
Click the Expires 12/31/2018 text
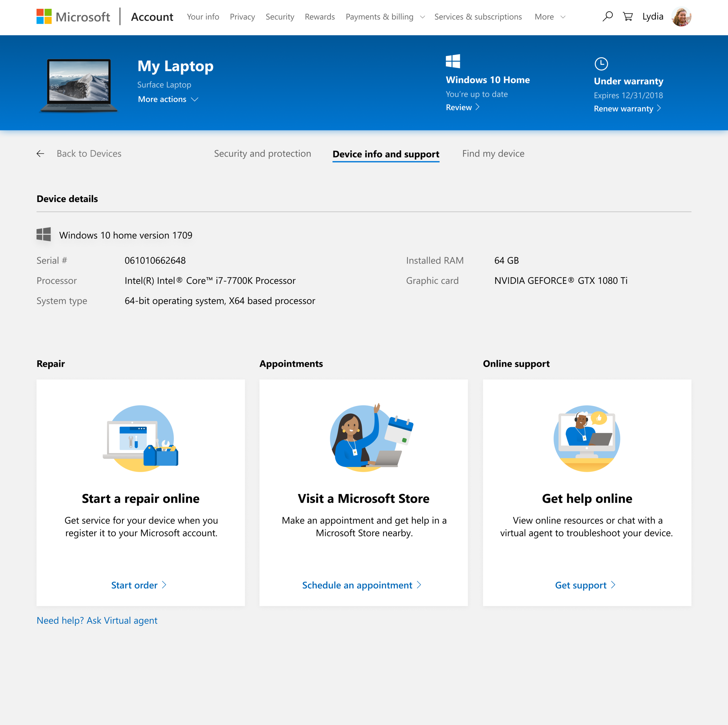[x=628, y=95]
